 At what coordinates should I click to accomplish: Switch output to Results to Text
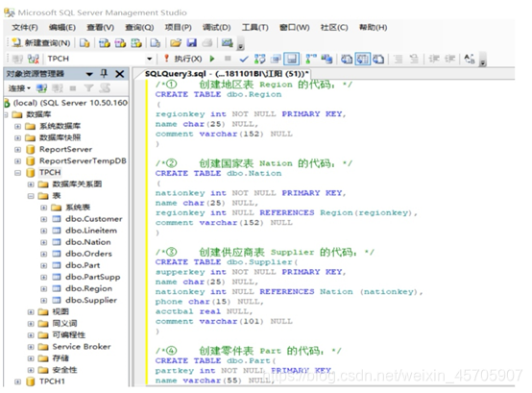pos(347,59)
